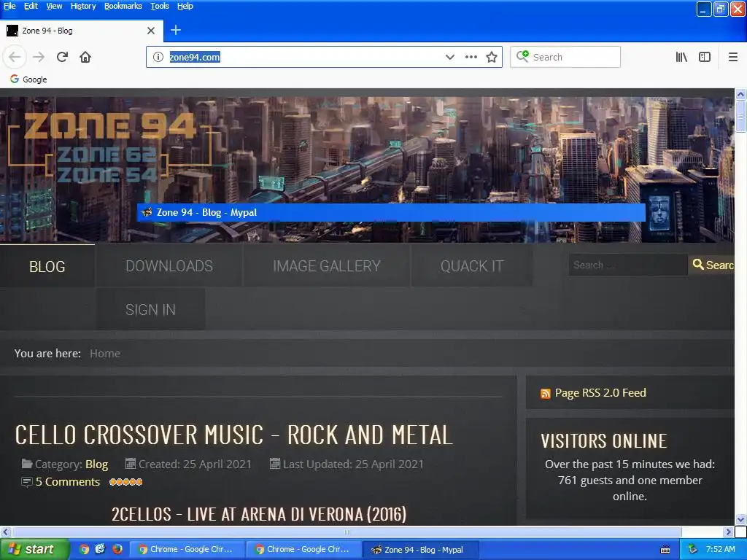Open the Cello Crossover Music article title
The image size is (747, 560).
(x=234, y=435)
